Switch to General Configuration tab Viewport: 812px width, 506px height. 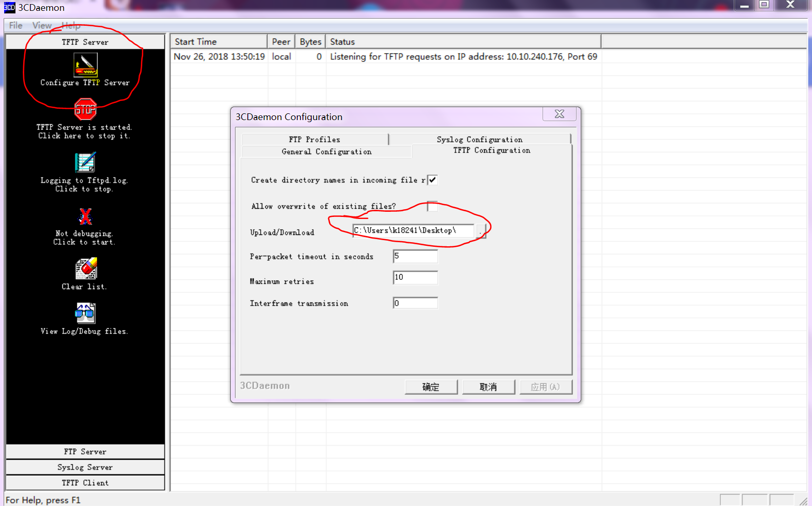[x=327, y=151]
